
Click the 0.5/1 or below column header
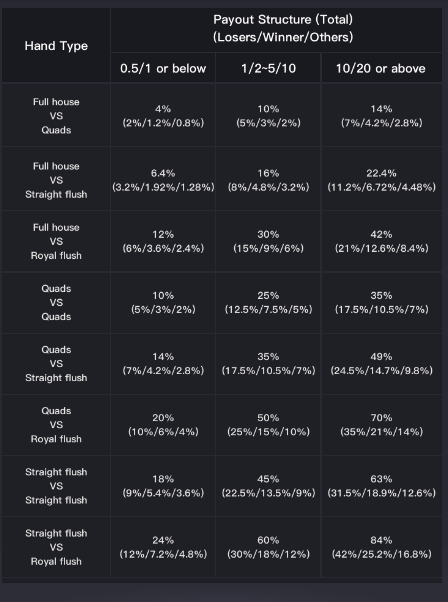[x=163, y=68]
